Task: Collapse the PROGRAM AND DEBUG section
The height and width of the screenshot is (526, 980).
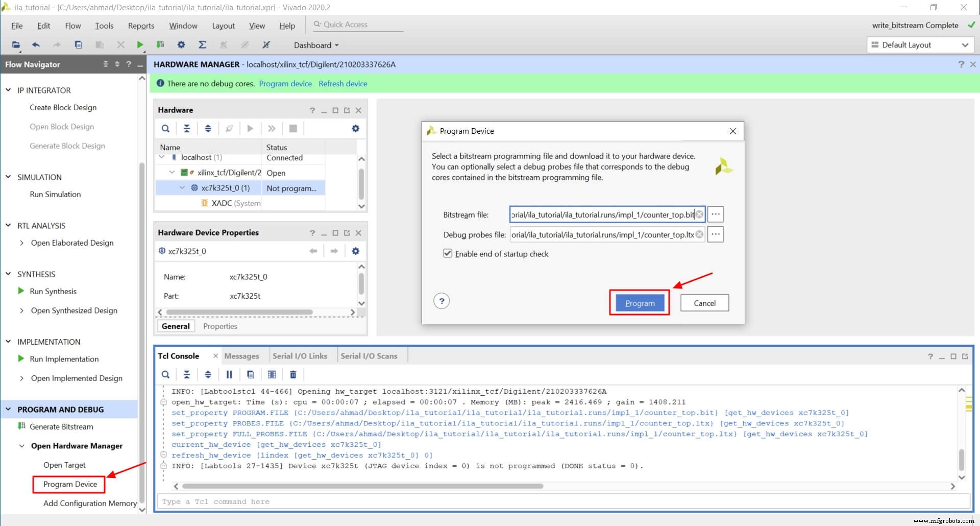Action: 8,409
